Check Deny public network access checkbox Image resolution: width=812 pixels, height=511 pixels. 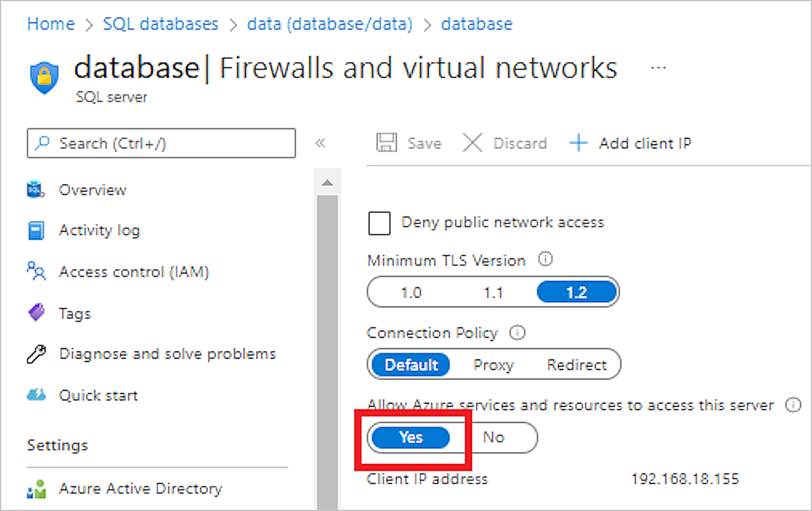379,223
